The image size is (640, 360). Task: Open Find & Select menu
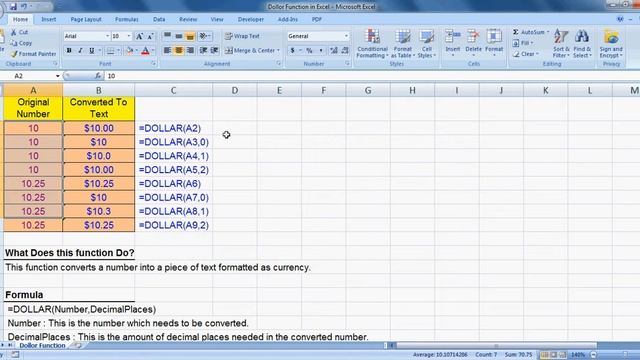[582, 43]
